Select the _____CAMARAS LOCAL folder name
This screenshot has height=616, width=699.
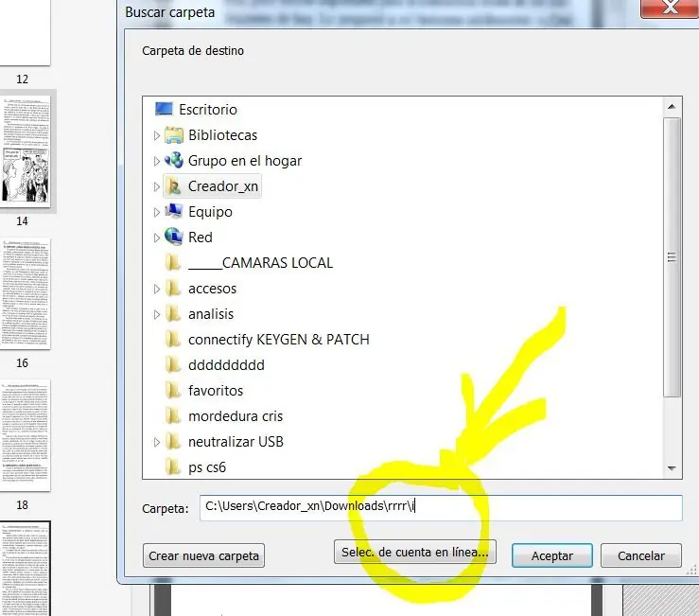(260, 263)
